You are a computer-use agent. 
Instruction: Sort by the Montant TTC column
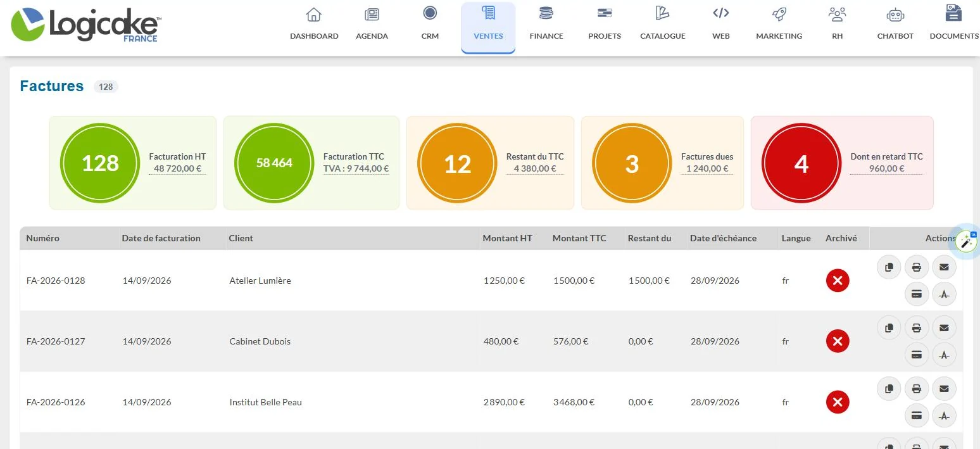click(x=579, y=238)
